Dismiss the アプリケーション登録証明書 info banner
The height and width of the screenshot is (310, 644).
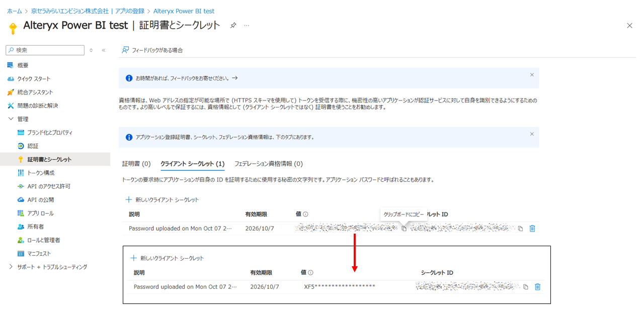pos(532,134)
